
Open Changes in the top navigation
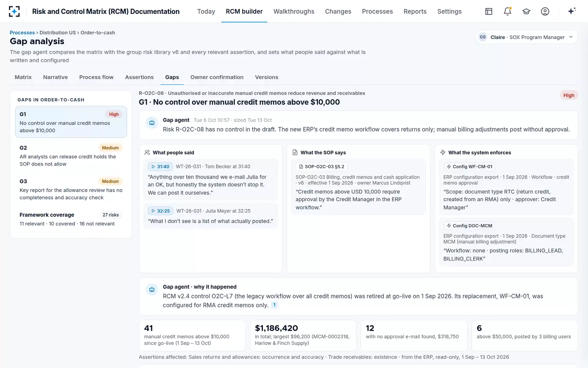tap(338, 11)
